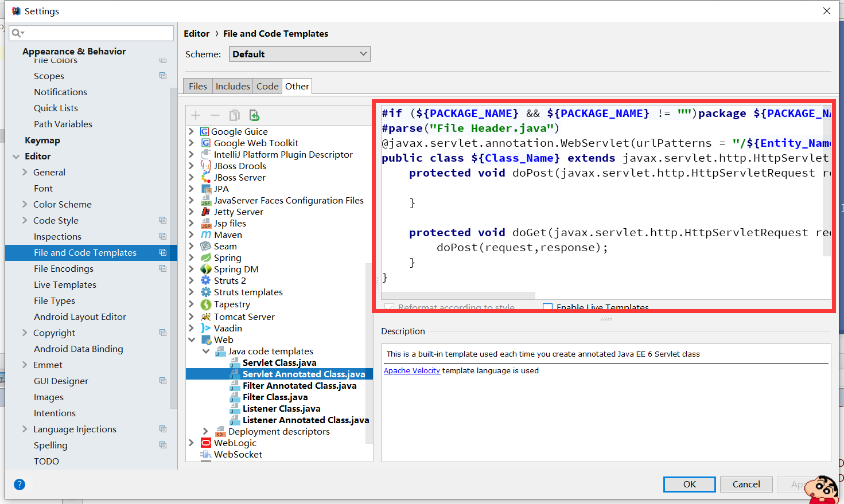The image size is (844, 504).
Task: Click the project-level icon beside Scopes
Action: click(x=163, y=76)
